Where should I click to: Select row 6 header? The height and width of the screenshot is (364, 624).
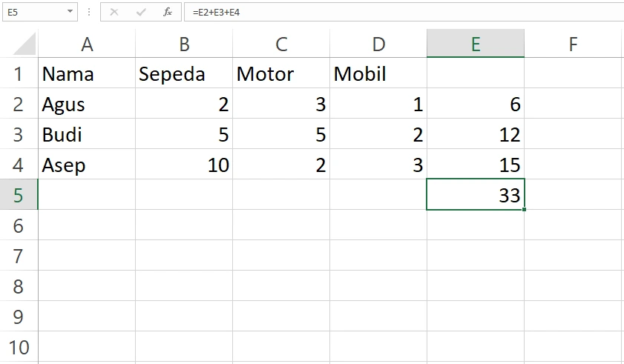click(19, 225)
